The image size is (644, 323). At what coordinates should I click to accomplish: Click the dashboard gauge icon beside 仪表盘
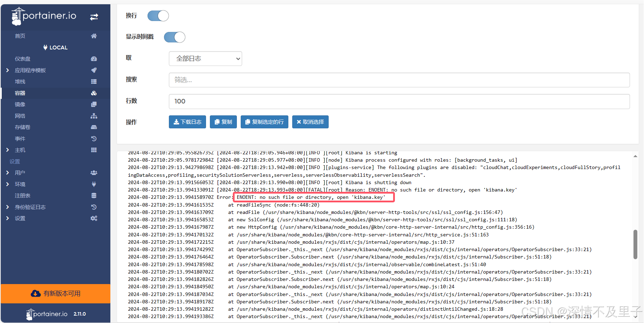94,59
